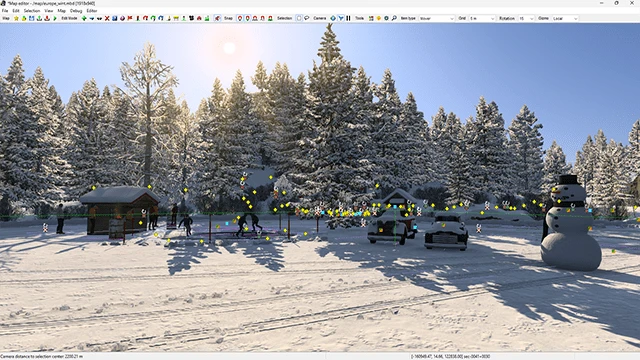Click the magnifier search tool icon
The height and width of the screenshot is (360, 640).
click(394, 18)
